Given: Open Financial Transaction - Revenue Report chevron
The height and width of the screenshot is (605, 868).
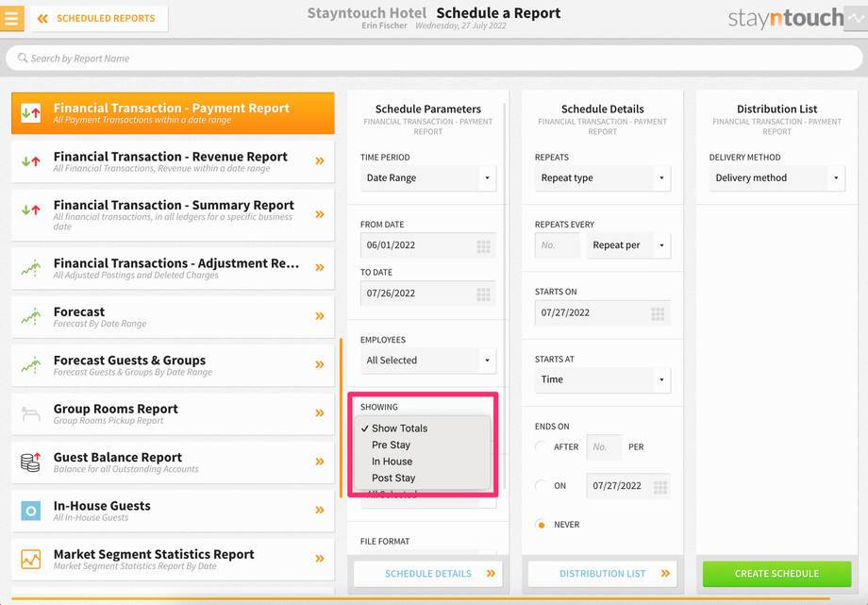Looking at the screenshot, I should pyautogui.click(x=320, y=161).
